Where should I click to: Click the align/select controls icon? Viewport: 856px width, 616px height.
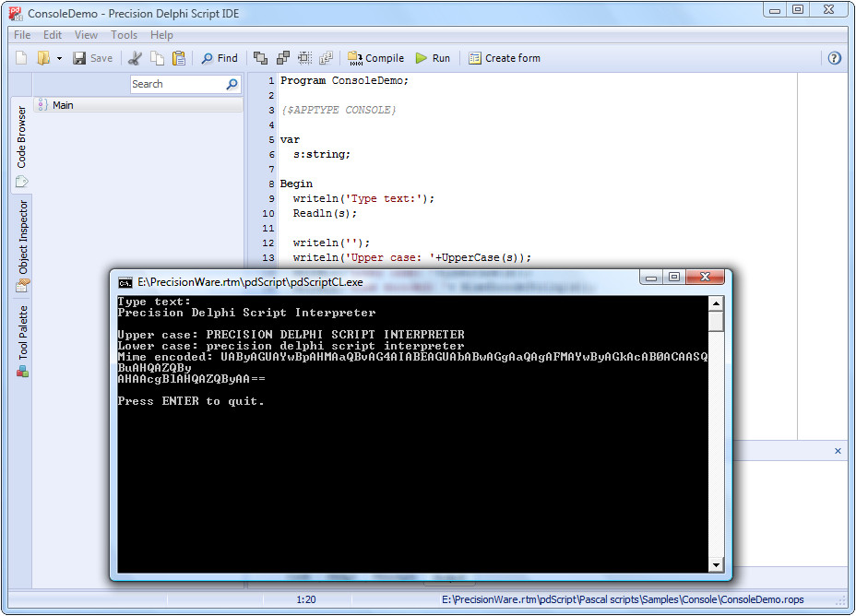click(304, 58)
